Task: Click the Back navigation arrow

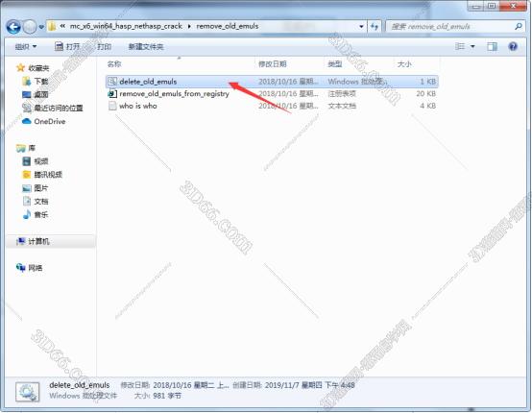Action: 13,27
